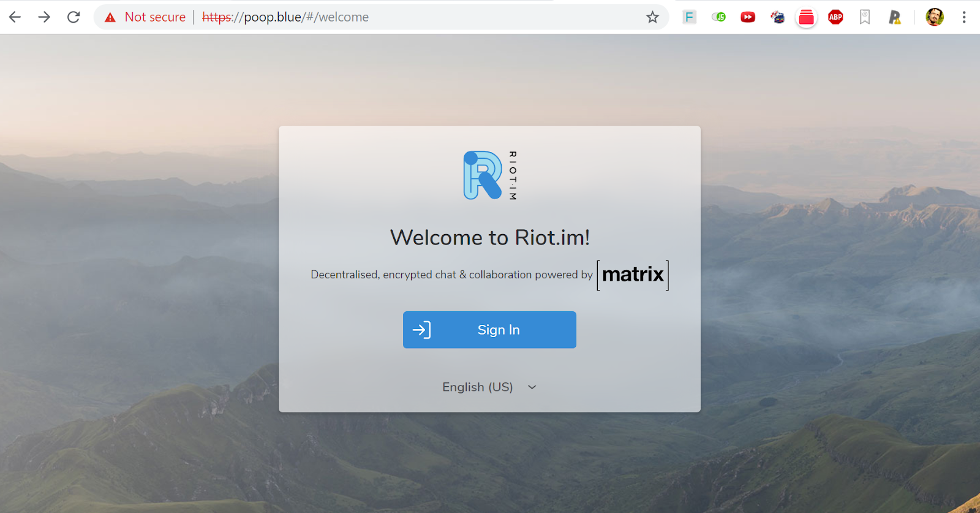The image size is (980, 513).
Task: Open the red stacked tabs extension
Action: [807, 18]
